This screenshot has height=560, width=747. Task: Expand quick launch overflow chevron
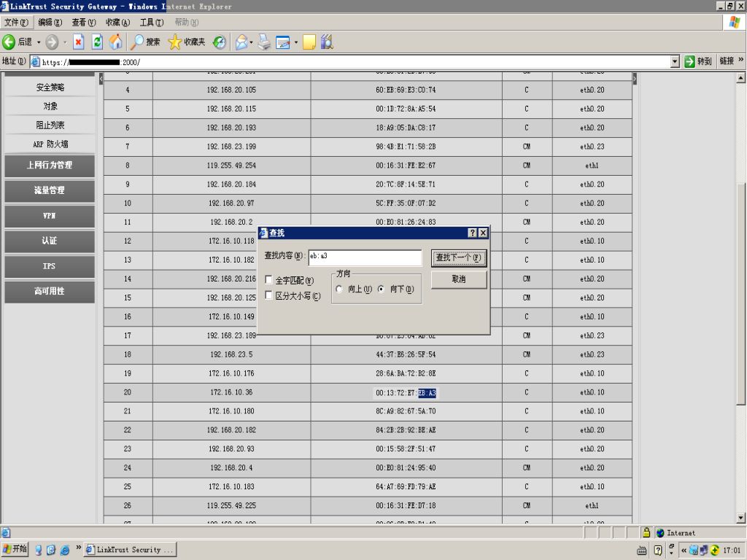click(x=79, y=547)
